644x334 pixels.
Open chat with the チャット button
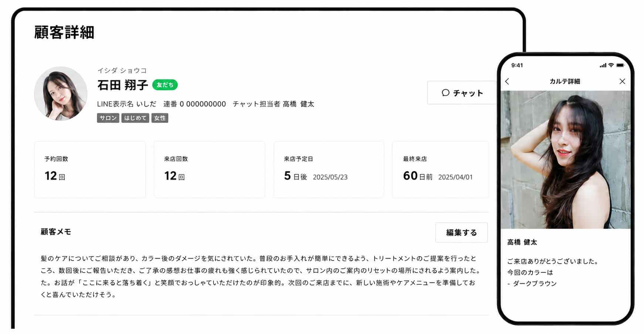[462, 92]
